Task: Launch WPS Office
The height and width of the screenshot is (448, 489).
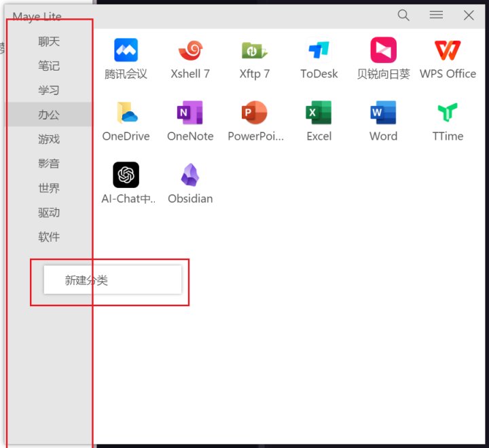Action: coord(448,50)
